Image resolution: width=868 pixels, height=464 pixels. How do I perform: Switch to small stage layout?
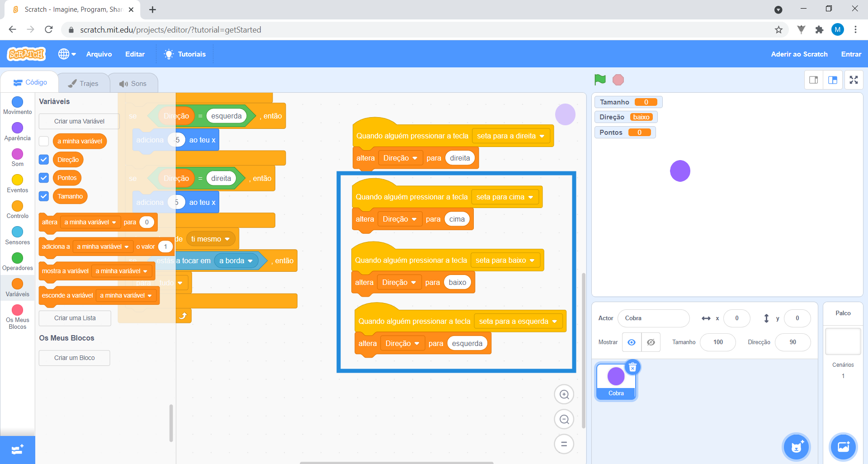[x=814, y=80]
